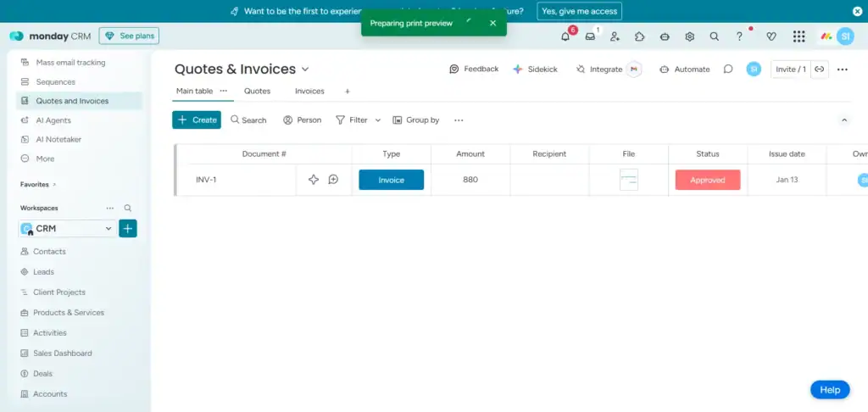The image size is (868, 412).
Task: Open the Sales Dashboard
Action: pyautogui.click(x=63, y=354)
